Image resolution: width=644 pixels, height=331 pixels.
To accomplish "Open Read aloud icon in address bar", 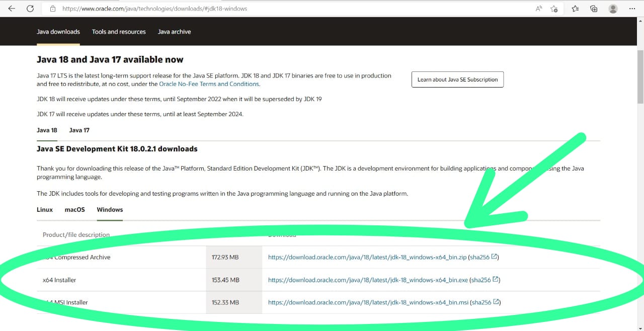I will (539, 9).
